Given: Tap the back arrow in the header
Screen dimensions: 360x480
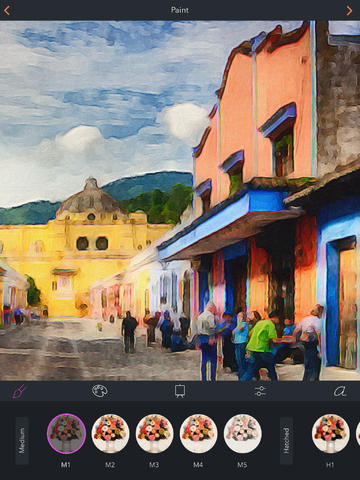Looking at the screenshot, I should pos(7,10).
